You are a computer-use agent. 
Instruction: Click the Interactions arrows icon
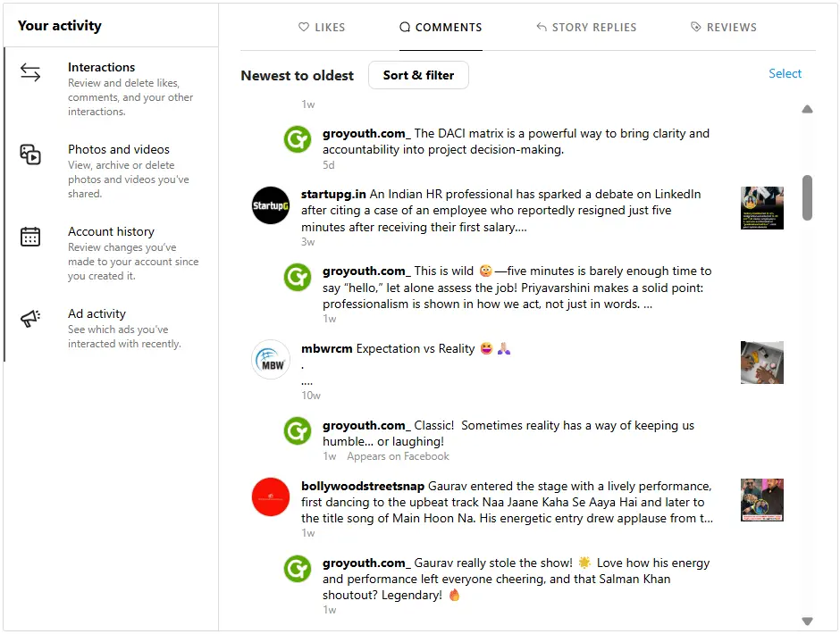(30, 73)
